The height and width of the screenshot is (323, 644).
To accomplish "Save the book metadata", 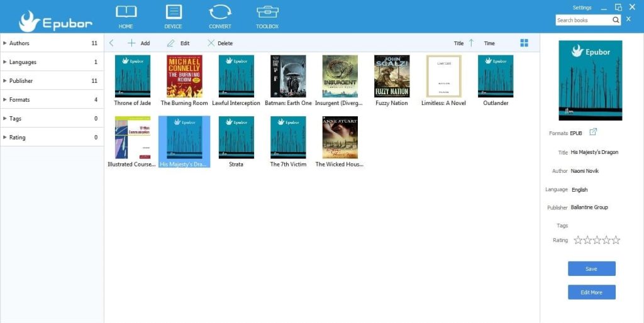I will pos(591,269).
